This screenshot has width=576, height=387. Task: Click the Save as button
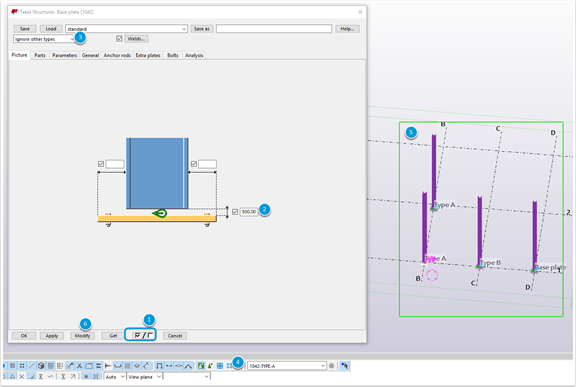[202, 29]
